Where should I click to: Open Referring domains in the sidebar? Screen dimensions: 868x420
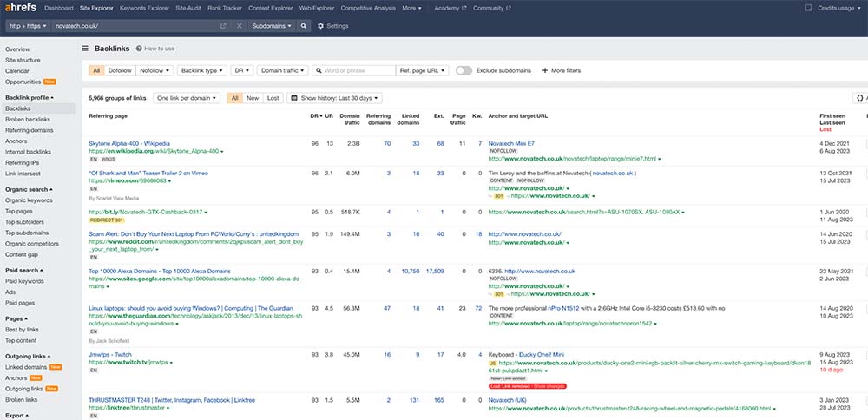[28, 130]
